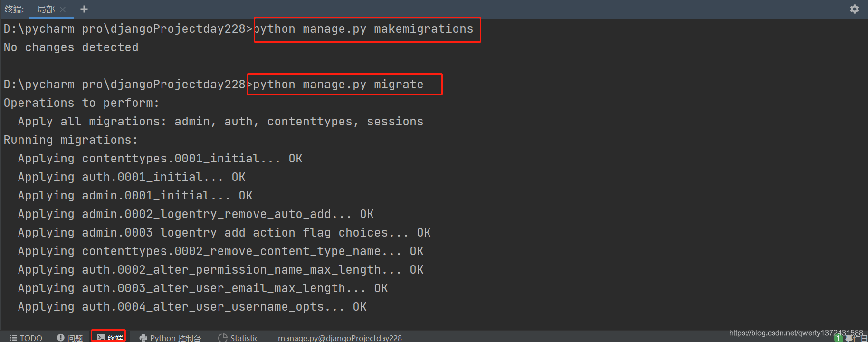Image resolution: width=868 pixels, height=342 pixels.
Task: Click 'auth.0003_alter_user_email_max_length' output line
Action: point(203,288)
